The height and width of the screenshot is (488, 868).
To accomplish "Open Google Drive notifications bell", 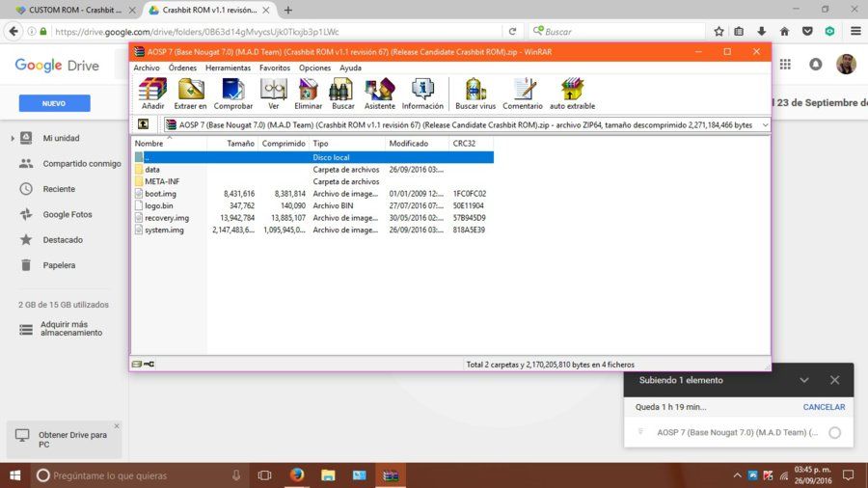I will click(x=815, y=65).
